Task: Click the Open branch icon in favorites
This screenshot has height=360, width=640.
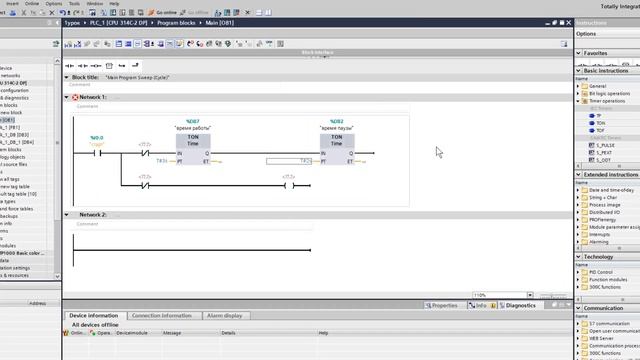Action: [122, 65]
